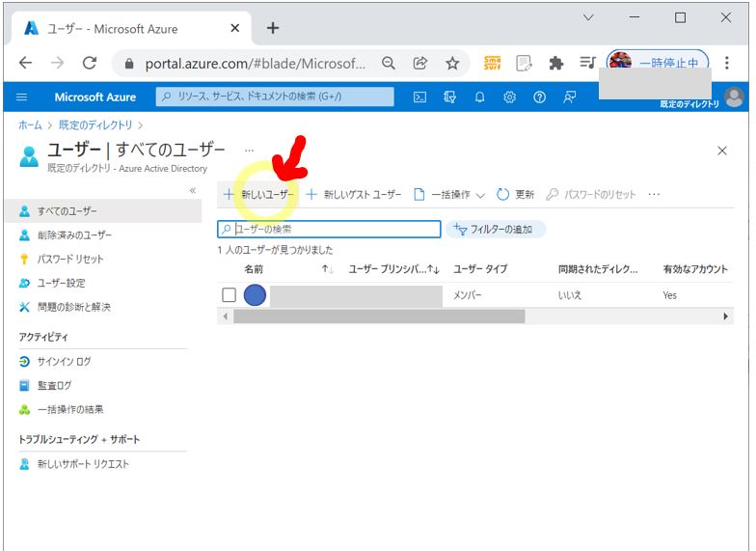
Task: Open the tab search chevron in title bar
Action: tap(588, 17)
